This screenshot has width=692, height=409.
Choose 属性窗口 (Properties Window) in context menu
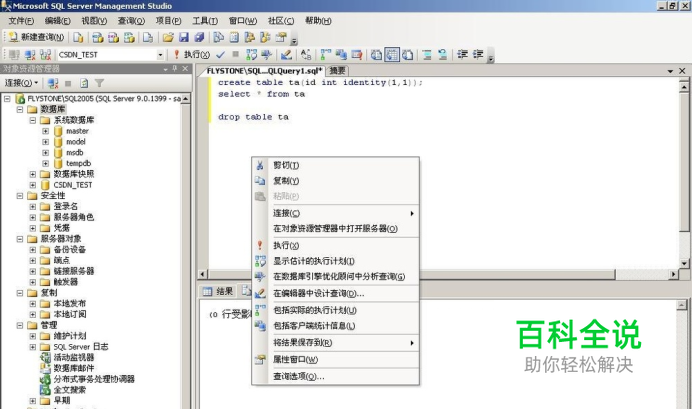(x=335, y=360)
